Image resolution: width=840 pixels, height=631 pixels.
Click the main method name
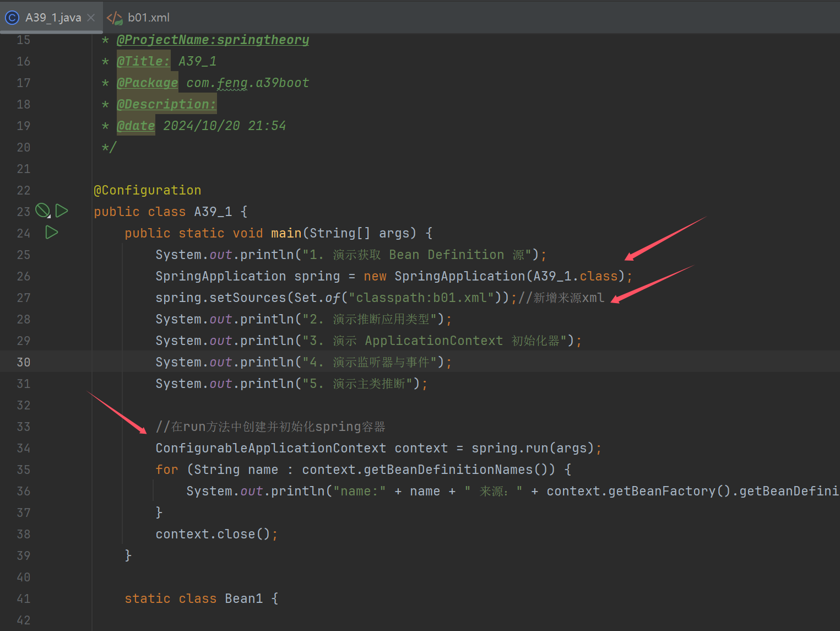pos(286,233)
